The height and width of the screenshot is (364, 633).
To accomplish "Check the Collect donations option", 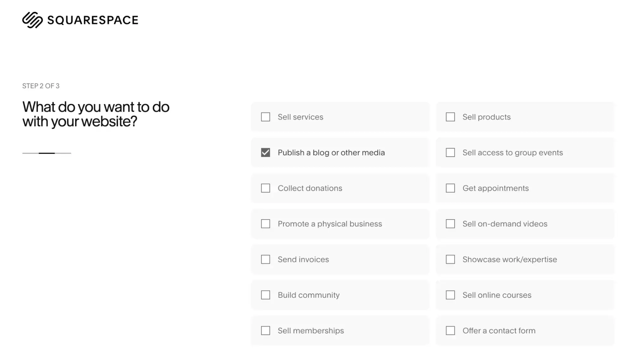I will pos(265,188).
